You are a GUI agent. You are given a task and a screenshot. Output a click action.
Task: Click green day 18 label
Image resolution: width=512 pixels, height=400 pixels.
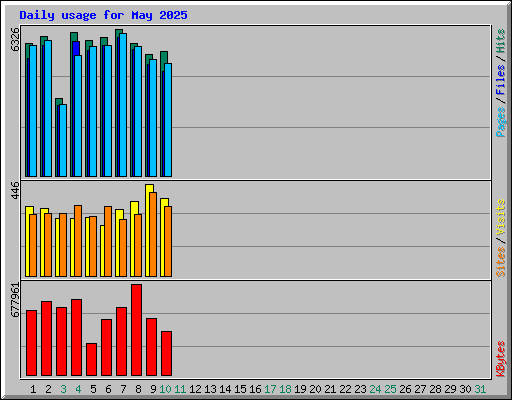pyautogui.click(x=285, y=389)
